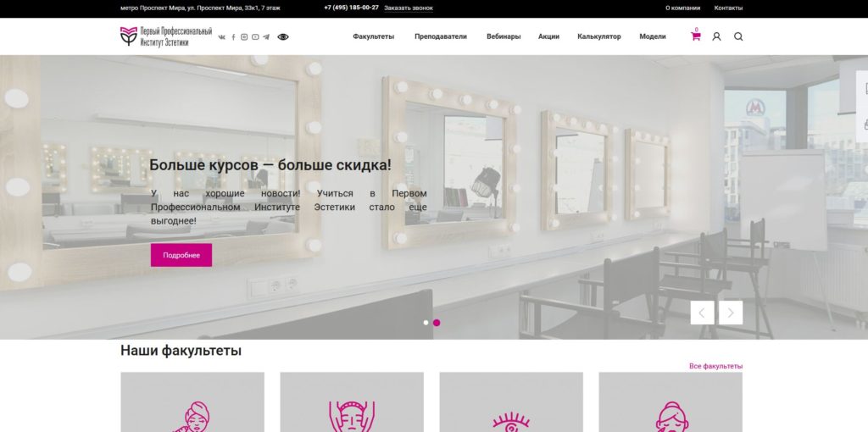Select the second slider dot indicator
This screenshot has width=868, height=432.
437,323
